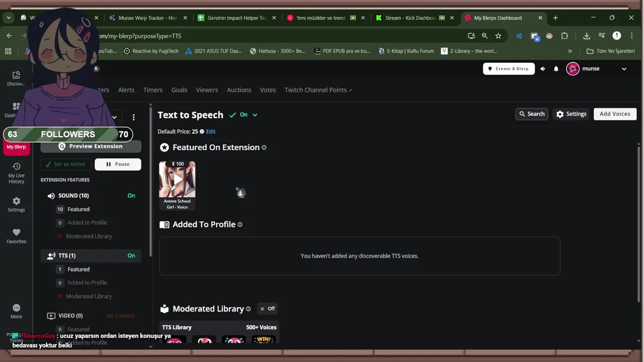Click the Moderated Library reader icon
The width and height of the screenshot is (644, 362).
tap(165, 309)
